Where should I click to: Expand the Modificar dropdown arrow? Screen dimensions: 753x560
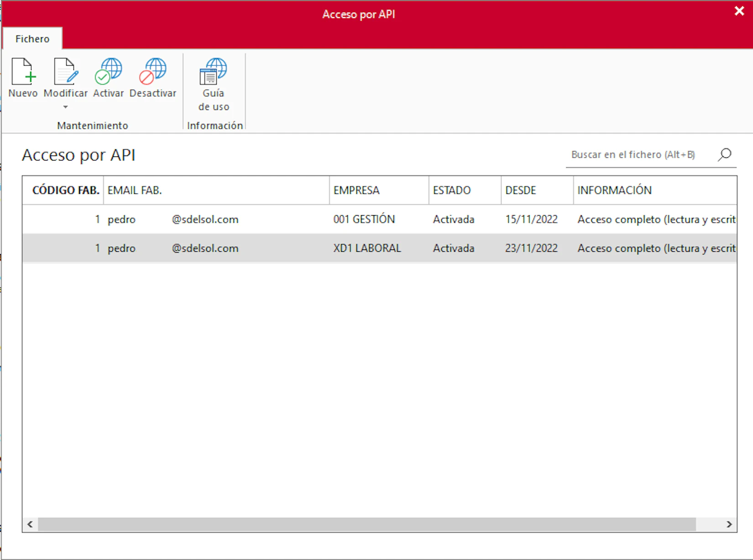point(65,107)
